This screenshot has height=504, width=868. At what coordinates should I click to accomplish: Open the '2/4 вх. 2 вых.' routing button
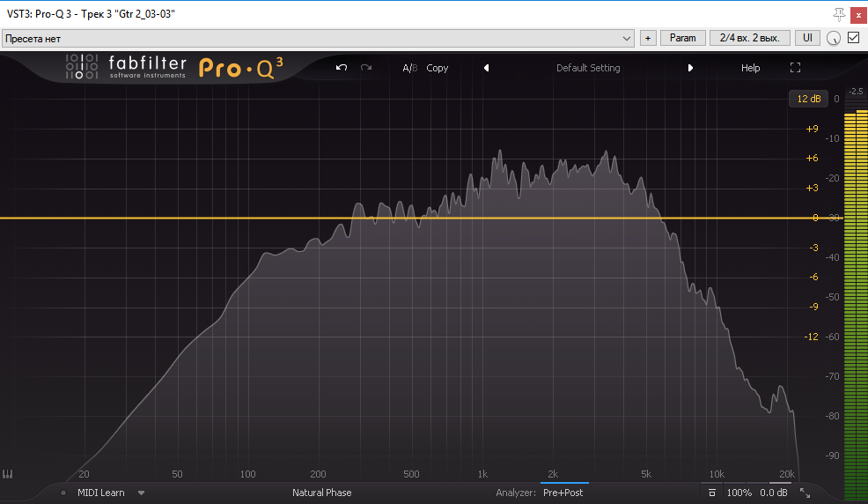(749, 38)
